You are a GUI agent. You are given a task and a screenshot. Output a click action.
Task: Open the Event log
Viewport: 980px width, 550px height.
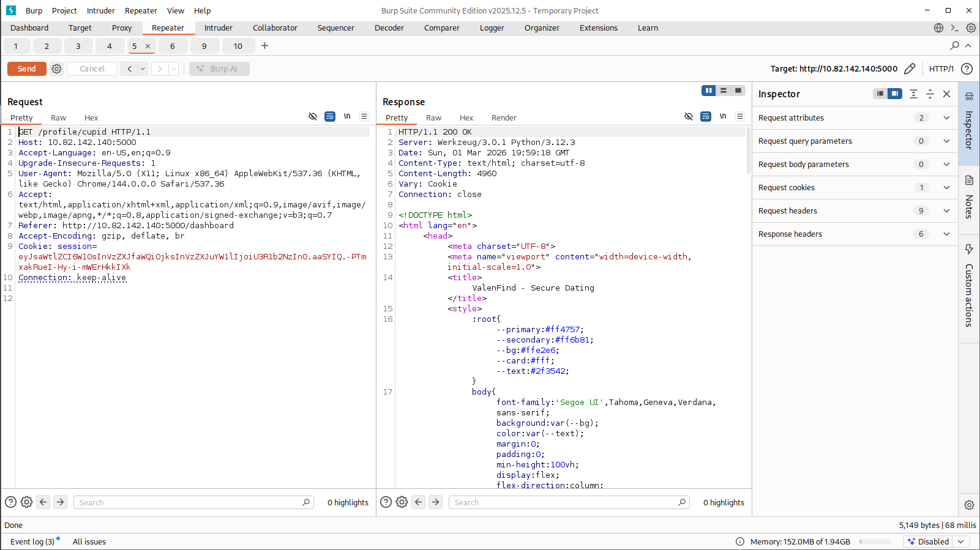tap(32, 541)
